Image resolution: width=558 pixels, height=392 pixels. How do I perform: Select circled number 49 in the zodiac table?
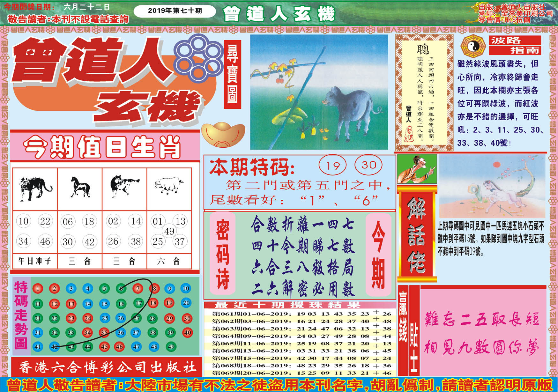(x=169, y=231)
